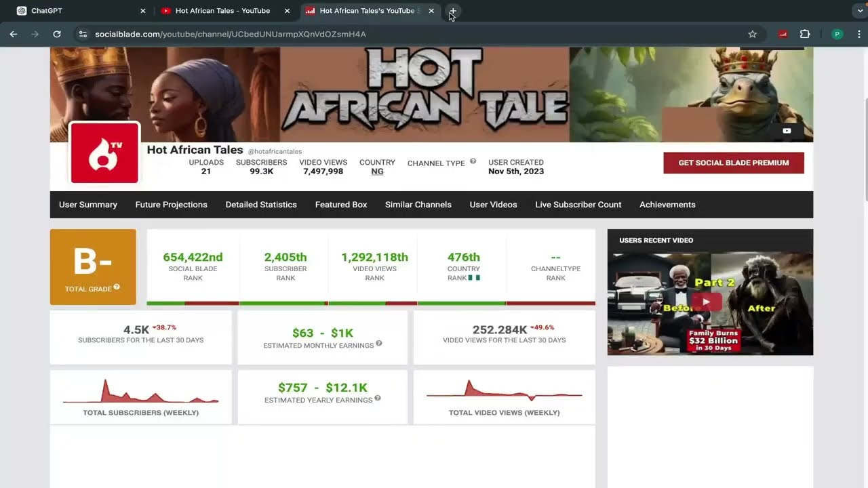The image size is (868, 488).
Task: Click the red Social Blade extension icon
Action: [x=783, y=34]
